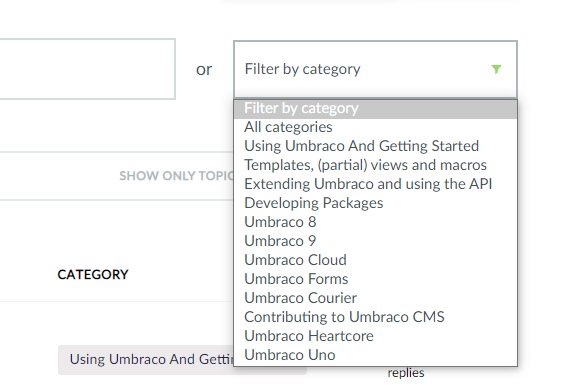Image resolution: width=583 pixels, height=385 pixels.
Task: Pick Umbraco Forms in the list
Action: coord(375,279)
